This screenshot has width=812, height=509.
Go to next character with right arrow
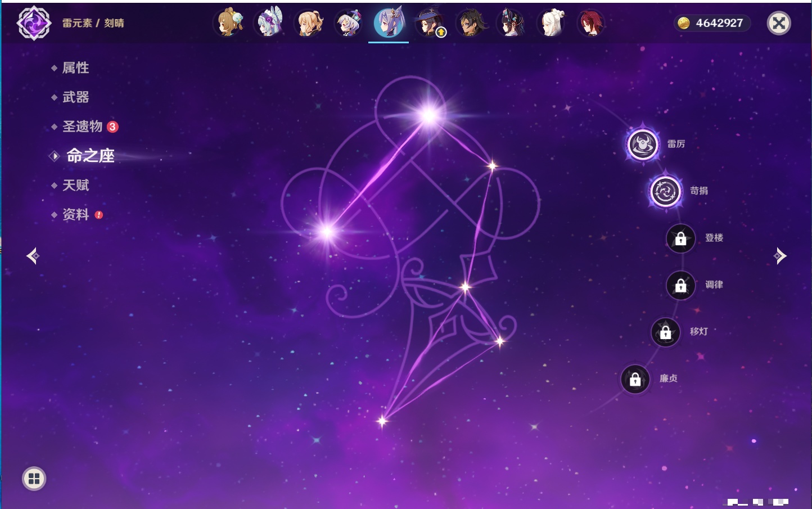[x=780, y=256]
